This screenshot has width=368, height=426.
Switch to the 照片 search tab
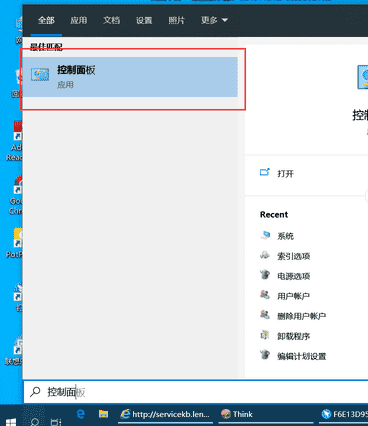(x=176, y=20)
